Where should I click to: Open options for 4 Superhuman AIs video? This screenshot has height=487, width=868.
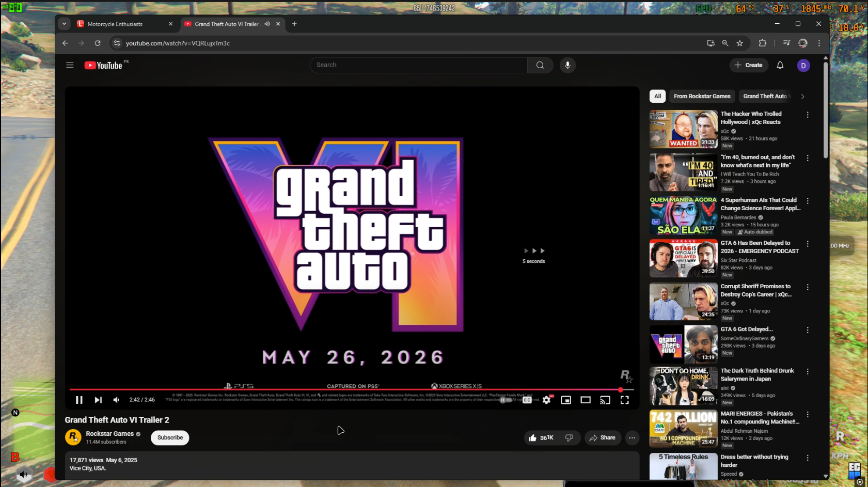pos(808,201)
